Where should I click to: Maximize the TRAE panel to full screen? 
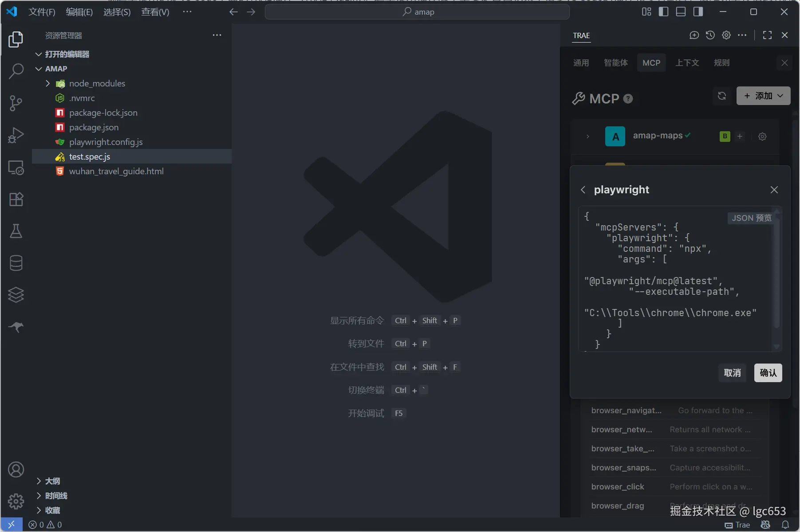[x=767, y=35]
